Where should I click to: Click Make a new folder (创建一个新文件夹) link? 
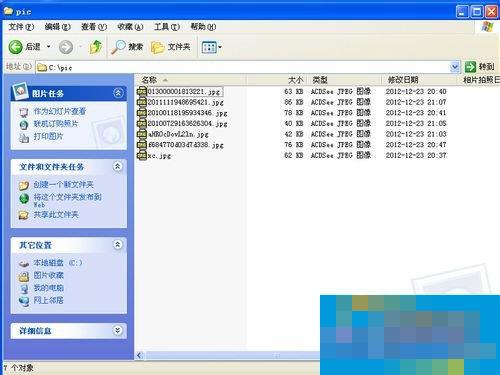coord(63,184)
